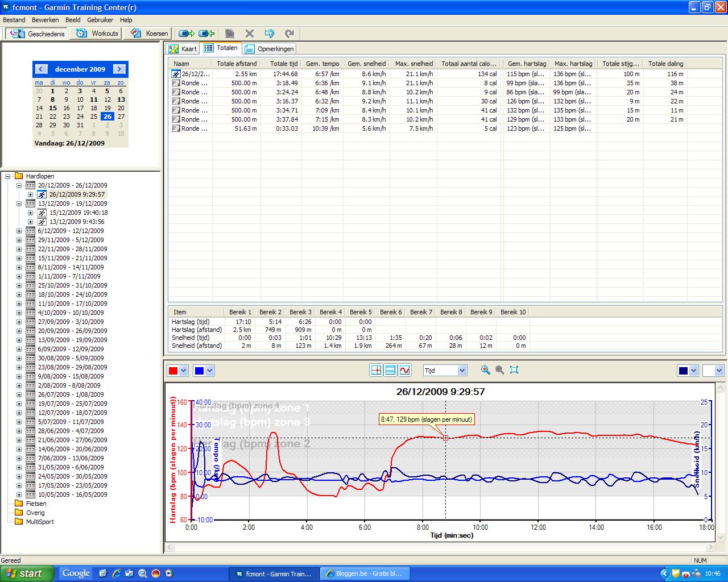
Task: Click the fit graph to window icon
Action: click(514, 370)
